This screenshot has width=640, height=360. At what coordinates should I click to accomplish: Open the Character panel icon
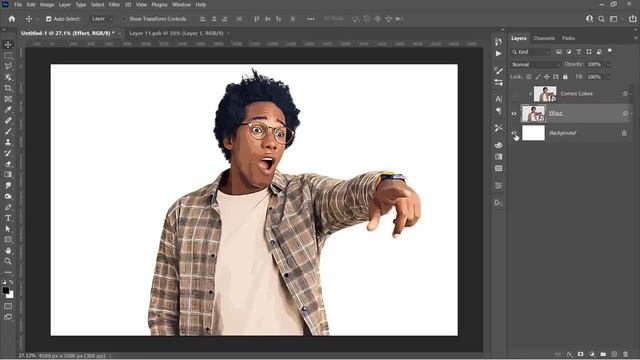coord(498,99)
